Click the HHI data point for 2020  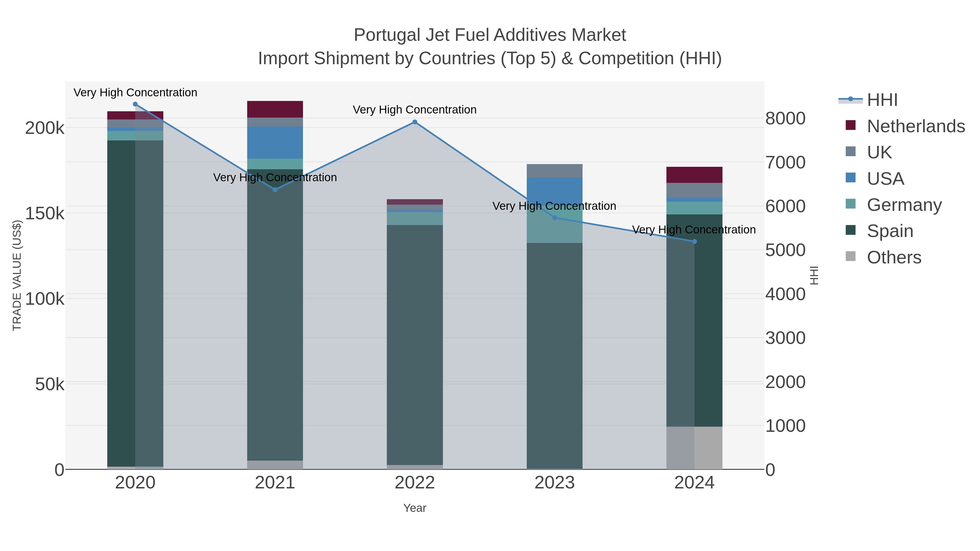click(135, 104)
